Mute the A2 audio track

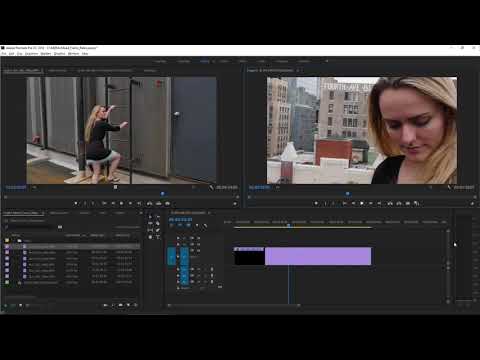point(198,276)
